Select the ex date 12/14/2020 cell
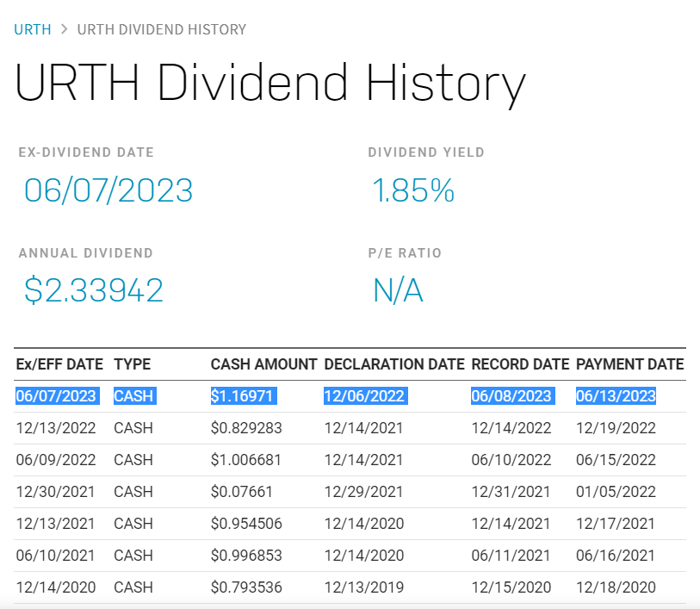The height and width of the screenshot is (609, 700). point(56,587)
